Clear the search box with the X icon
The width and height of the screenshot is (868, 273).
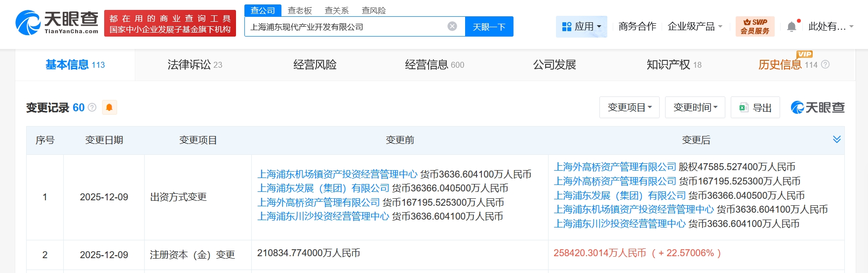coord(452,26)
